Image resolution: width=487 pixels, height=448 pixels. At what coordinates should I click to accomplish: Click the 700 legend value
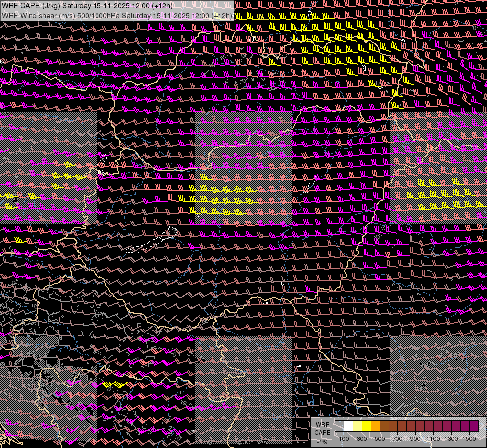coord(398,439)
